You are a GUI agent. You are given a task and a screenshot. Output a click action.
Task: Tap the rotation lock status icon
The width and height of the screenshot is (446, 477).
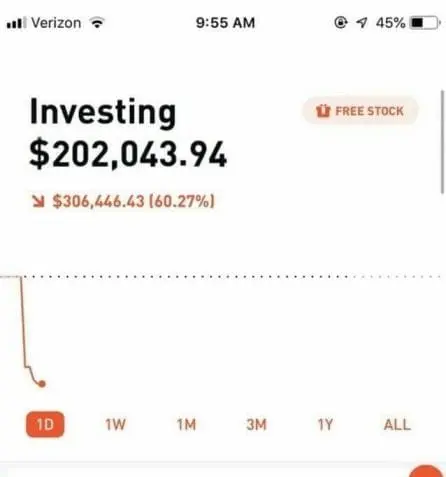(x=341, y=23)
